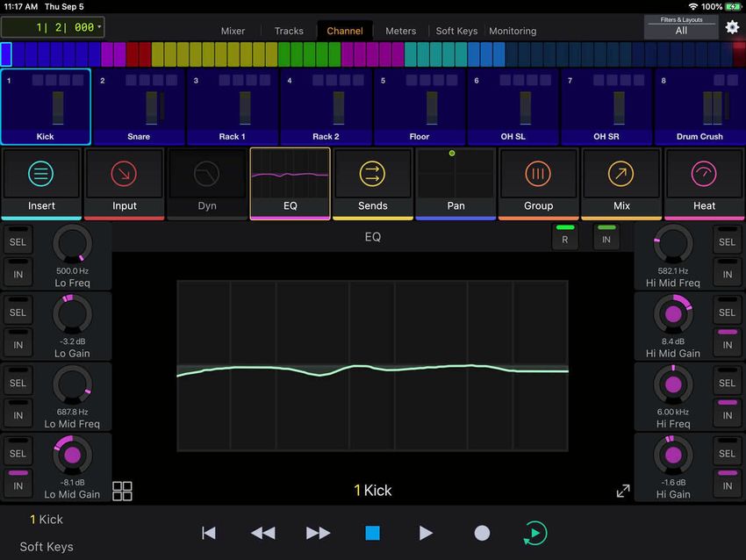
Task: Open the Sends function tile
Action: tap(373, 183)
